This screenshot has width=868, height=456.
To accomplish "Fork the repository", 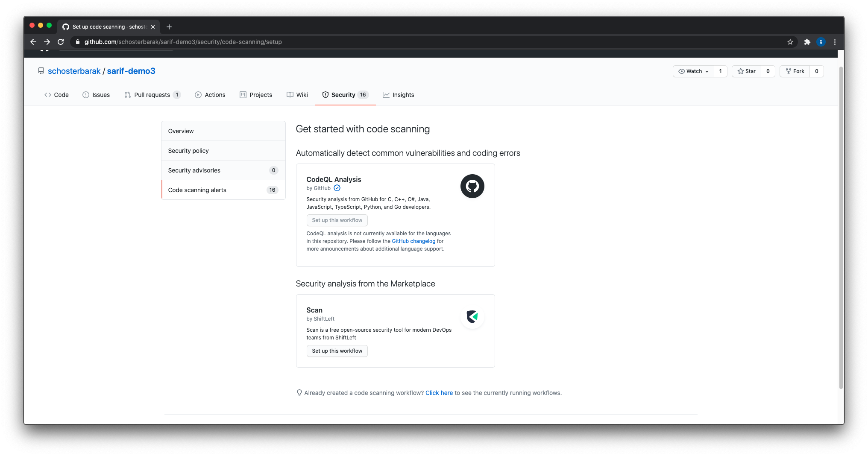I will (795, 71).
